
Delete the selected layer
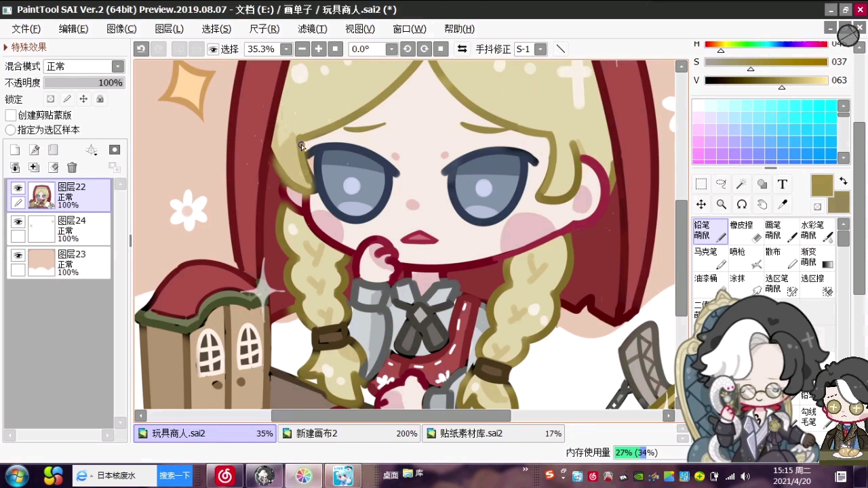pyautogui.click(x=72, y=167)
